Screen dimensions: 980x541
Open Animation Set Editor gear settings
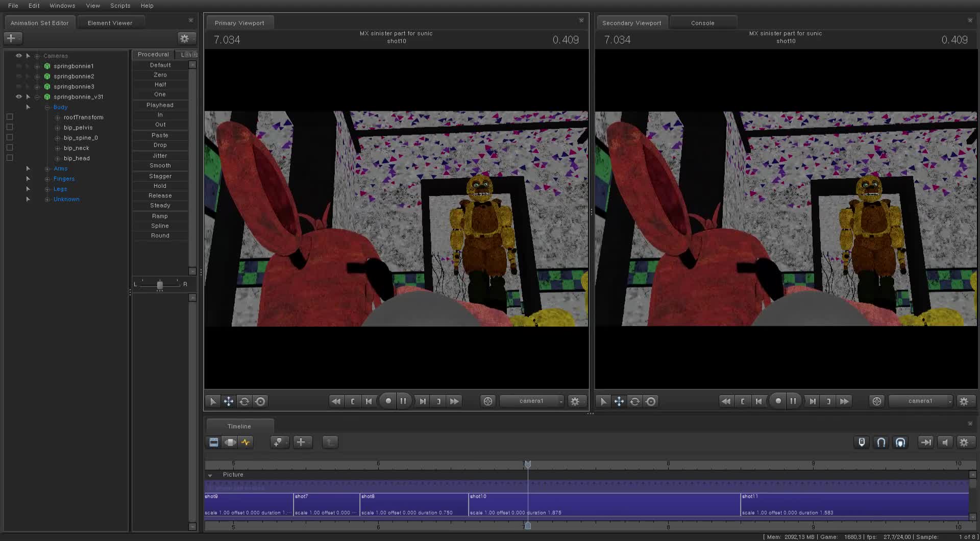[185, 38]
